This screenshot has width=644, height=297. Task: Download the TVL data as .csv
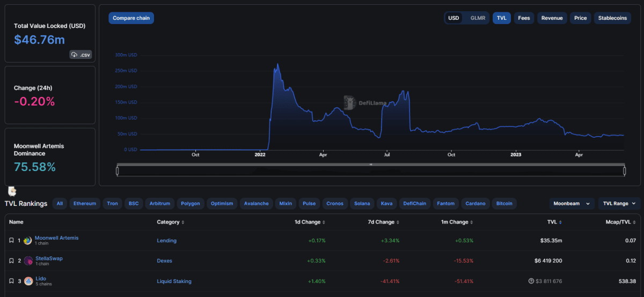click(80, 55)
